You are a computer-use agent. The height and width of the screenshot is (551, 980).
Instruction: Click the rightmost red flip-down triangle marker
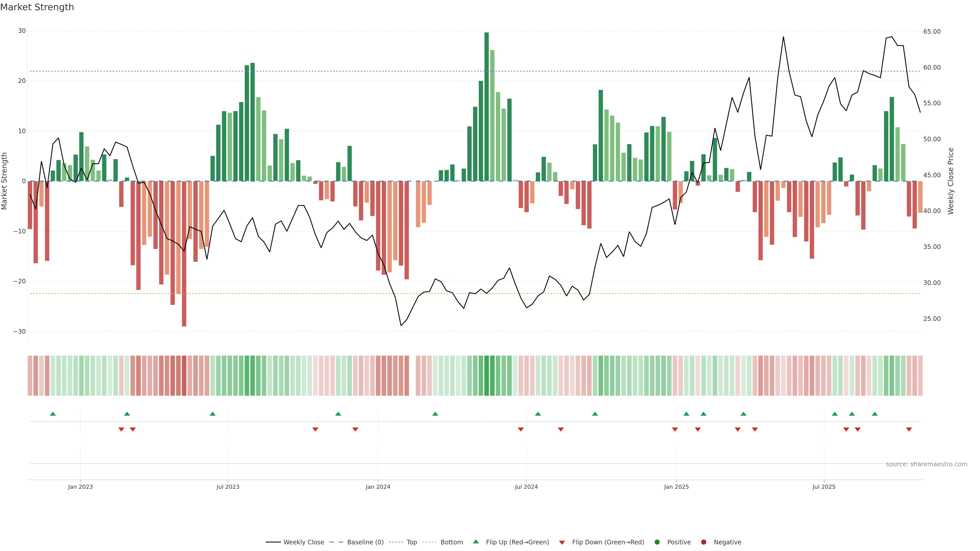tap(909, 429)
